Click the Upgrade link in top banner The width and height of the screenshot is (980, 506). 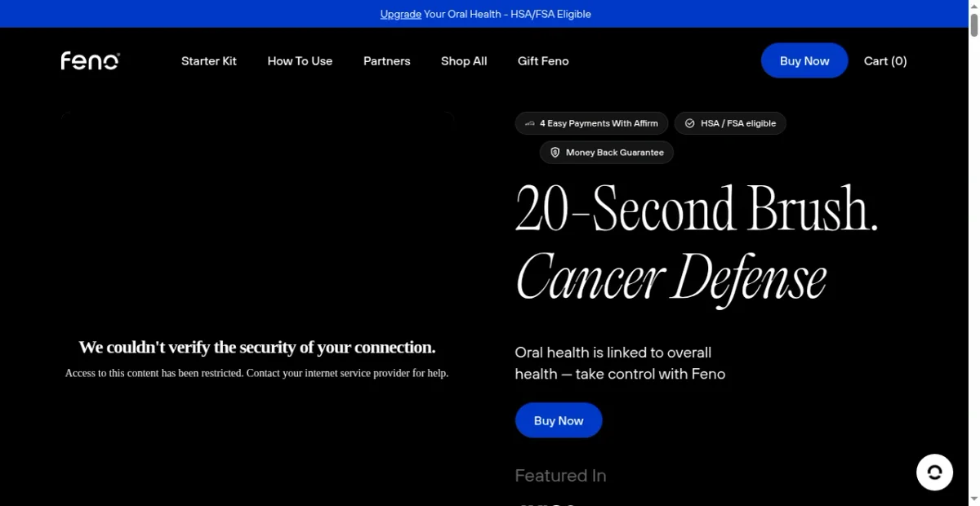pyautogui.click(x=401, y=14)
